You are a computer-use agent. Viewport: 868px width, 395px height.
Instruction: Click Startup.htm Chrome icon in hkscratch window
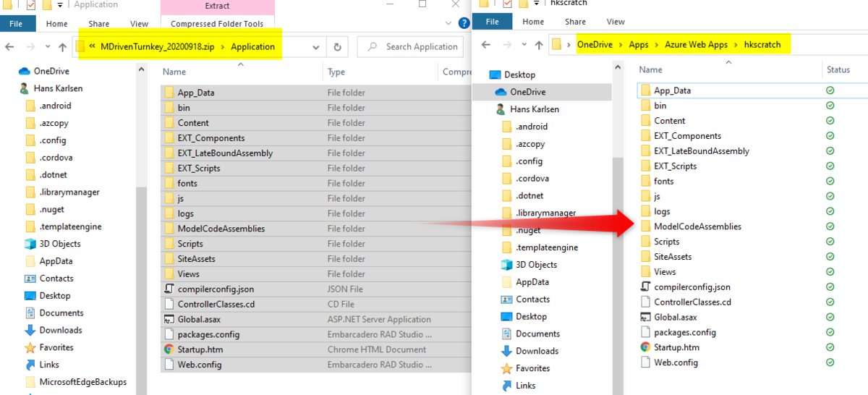(x=645, y=347)
